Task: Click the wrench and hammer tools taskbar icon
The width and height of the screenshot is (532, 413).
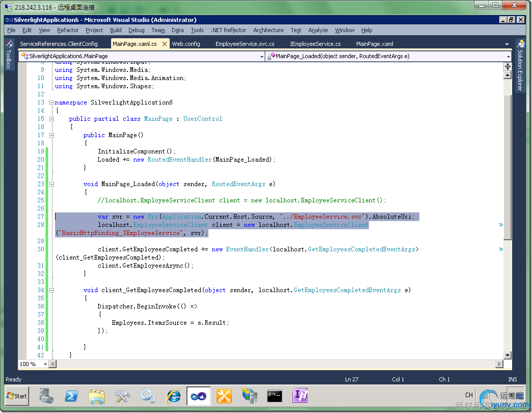Action: coord(122,396)
